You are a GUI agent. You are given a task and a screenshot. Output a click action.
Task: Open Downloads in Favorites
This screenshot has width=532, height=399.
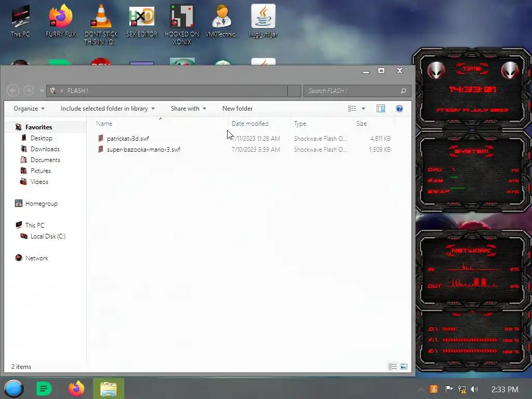pos(45,149)
